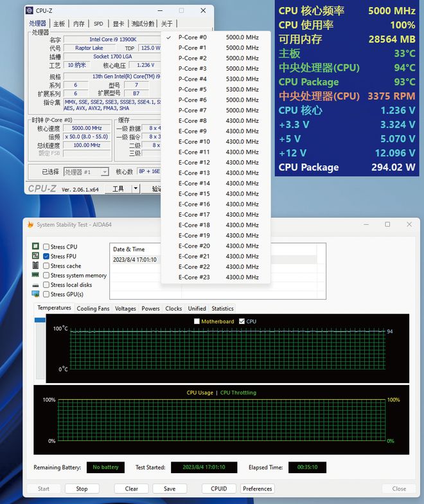
Task: Click the Stop button in AIDA64
Action: click(x=82, y=489)
